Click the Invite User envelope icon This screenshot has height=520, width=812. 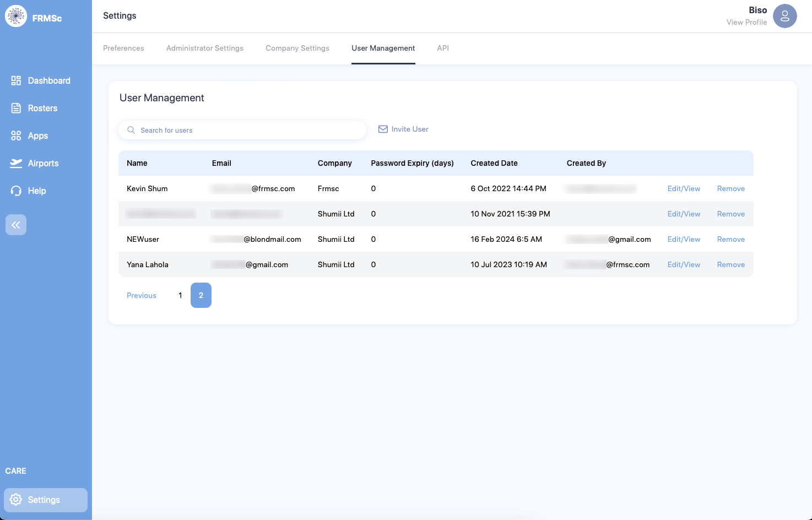[383, 129]
